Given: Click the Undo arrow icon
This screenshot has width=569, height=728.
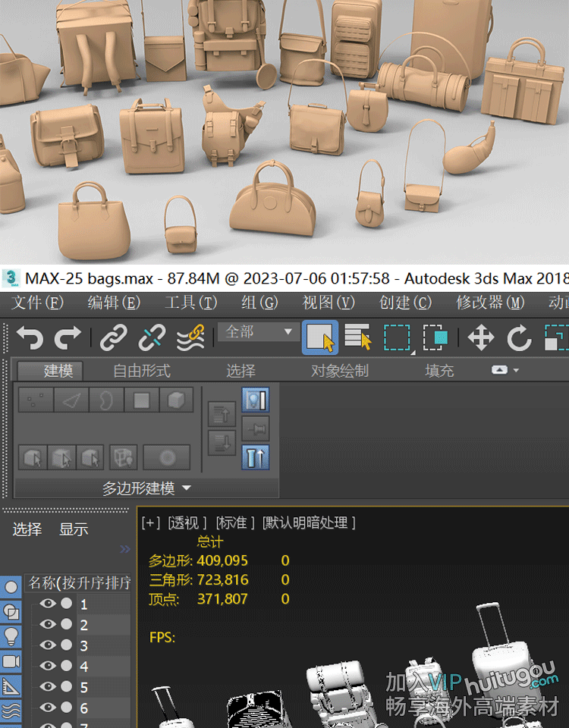Looking at the screenshot, I should 30,337.
